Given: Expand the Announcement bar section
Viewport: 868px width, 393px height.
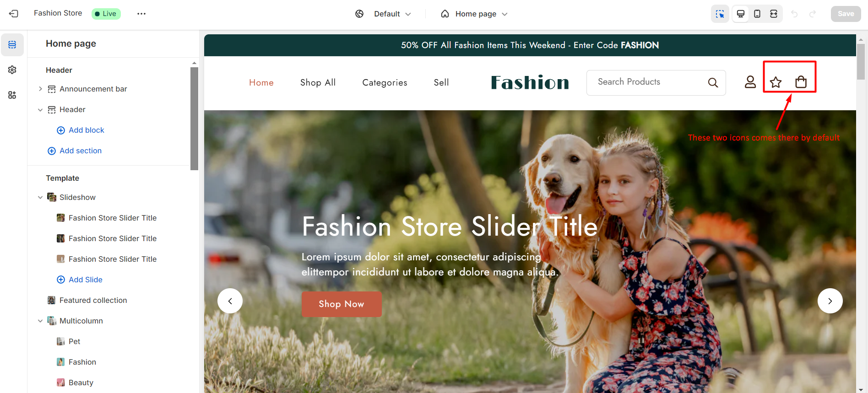Looking at the screenshot, I should pyautogui.click(x=40, y=89).
